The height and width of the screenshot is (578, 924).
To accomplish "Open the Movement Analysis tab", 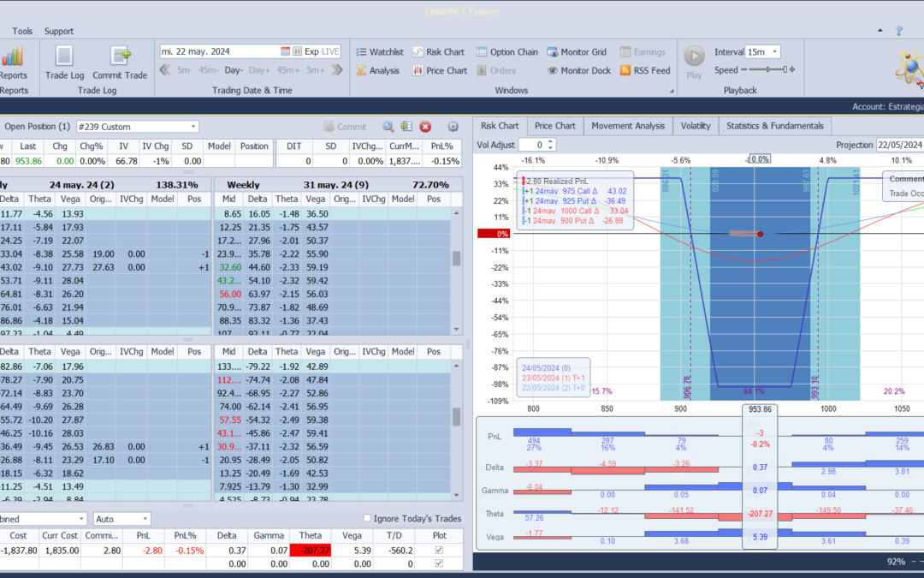I will [x=628, y=126].
